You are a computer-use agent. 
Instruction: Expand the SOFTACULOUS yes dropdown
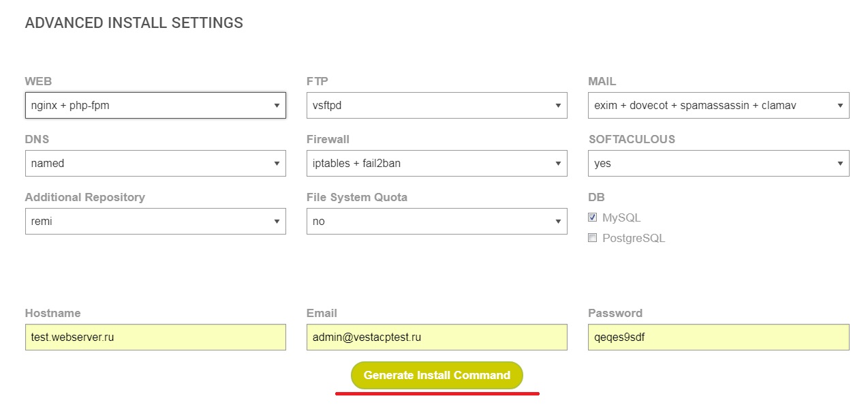718,164
